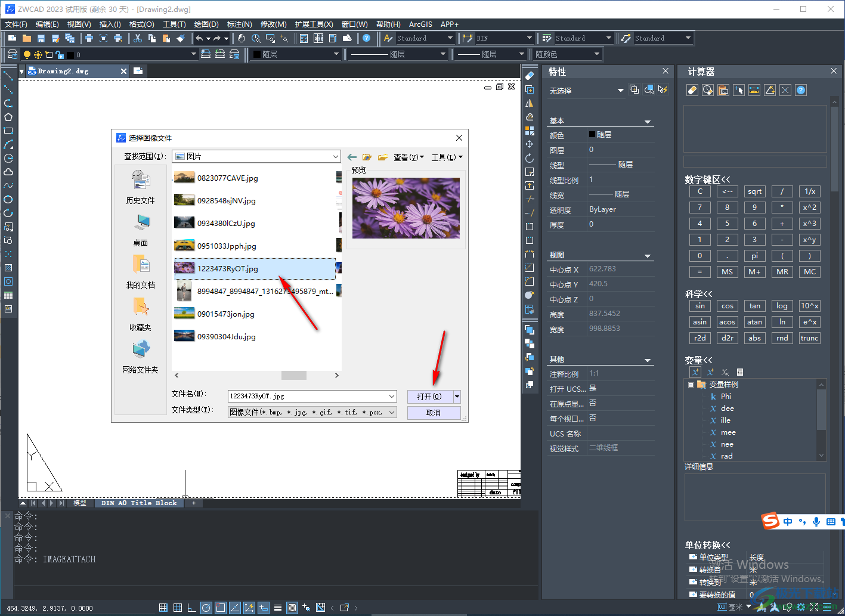Click the cos scientific button
This screenshot has height=616, width=845.
point(727,306)
